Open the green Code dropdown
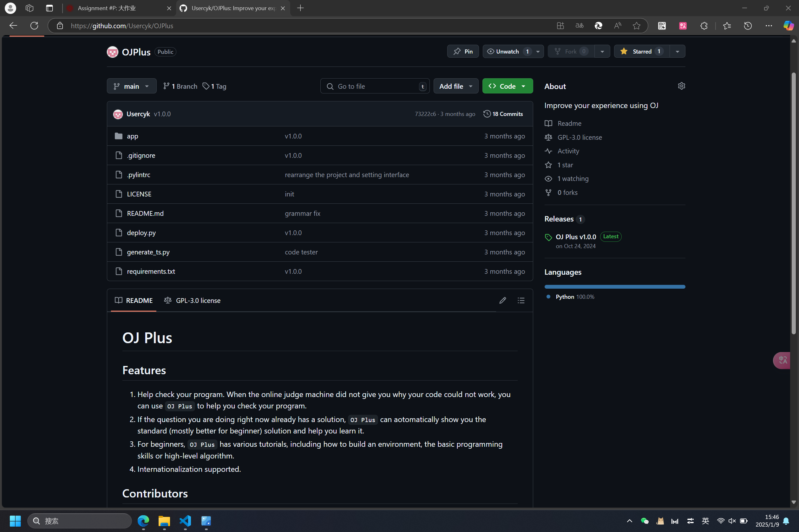The image size is (799, 532). tap(507, 86)
